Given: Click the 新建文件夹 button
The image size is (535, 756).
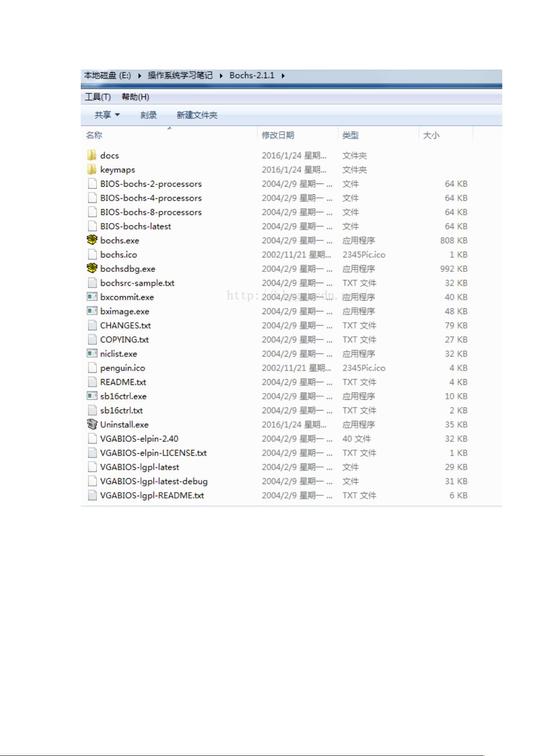Looking at the screenshot, I should click(x=197, y=115).
